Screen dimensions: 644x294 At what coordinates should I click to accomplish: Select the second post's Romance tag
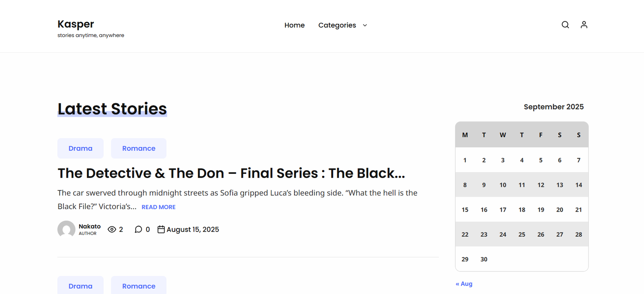138,286
